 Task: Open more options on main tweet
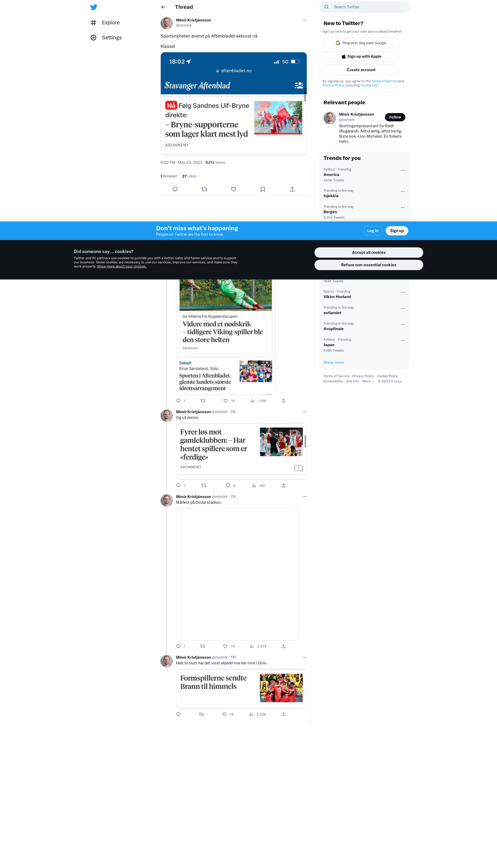pyautogui.click(x=304, y=20)
